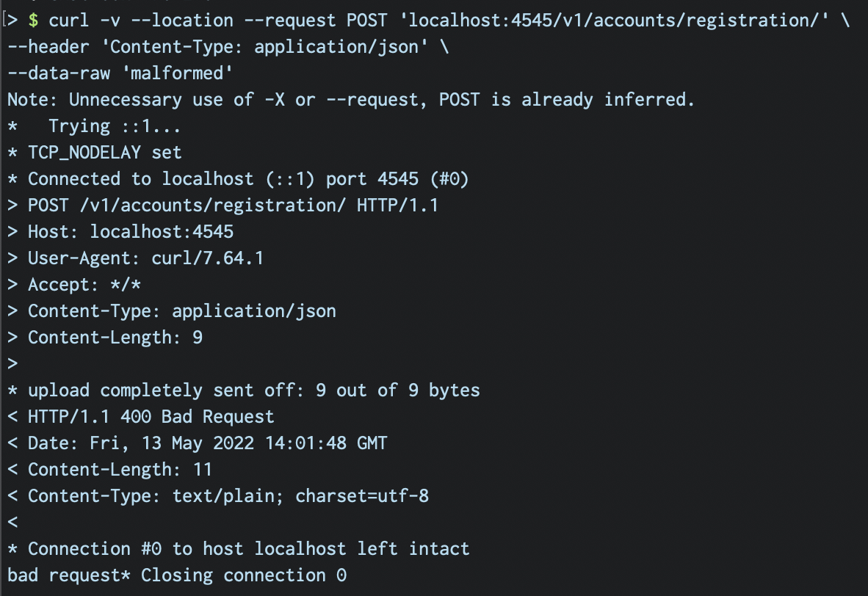Click the POST /v1/accounts/registration/ HTTP/1.1 request line
Image resolution: width=868 pixels, height=596 pixels.
tap(233, 206)
